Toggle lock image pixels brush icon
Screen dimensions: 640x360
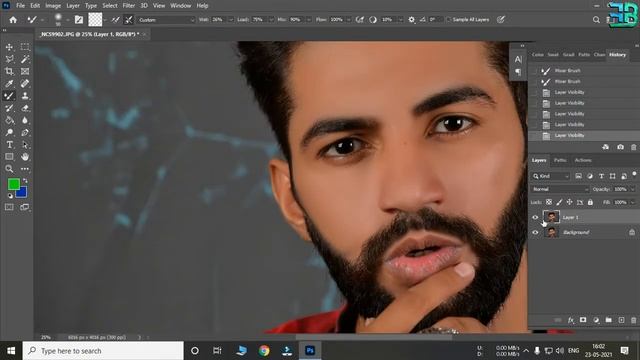(559, 202)
